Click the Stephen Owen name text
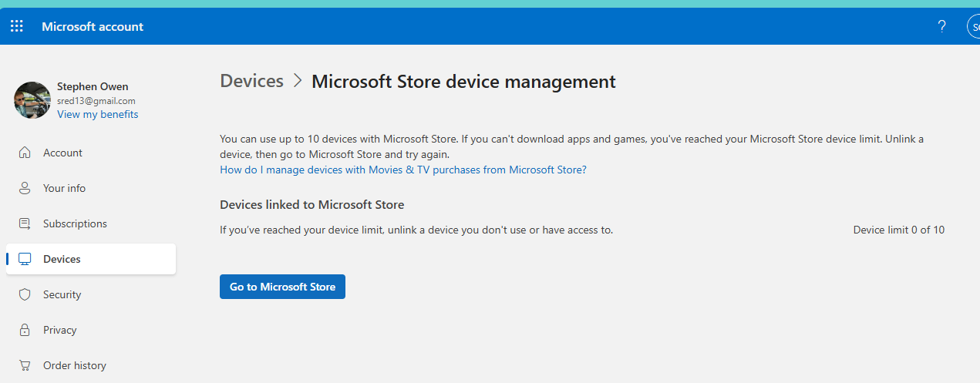The height and width of the screenshot is (383, 980). [93, 86]
